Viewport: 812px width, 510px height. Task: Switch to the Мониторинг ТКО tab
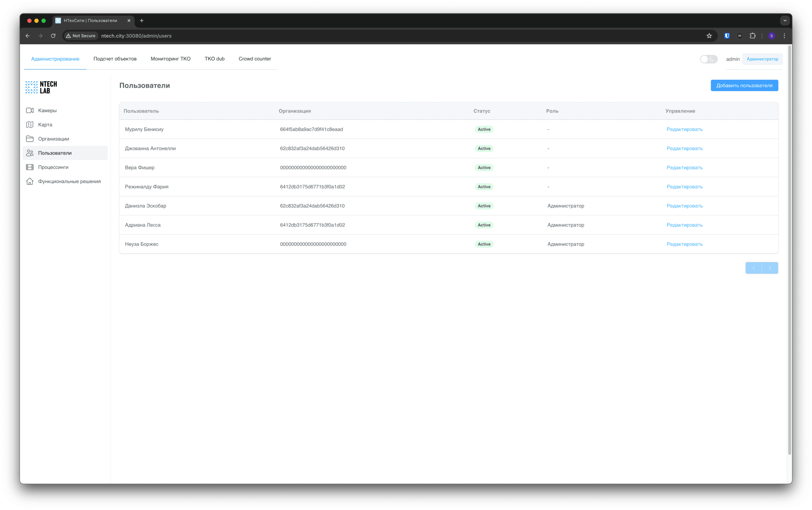point(170,59)
